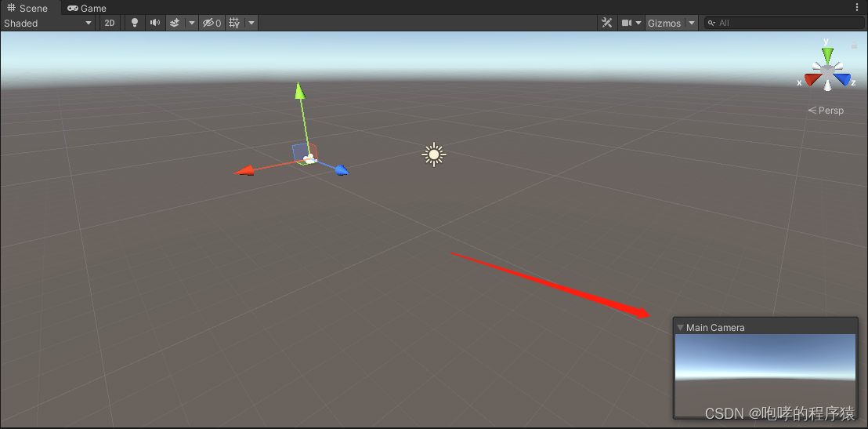Toggle the scene view rotation lock icon

(x=854, y=45)
